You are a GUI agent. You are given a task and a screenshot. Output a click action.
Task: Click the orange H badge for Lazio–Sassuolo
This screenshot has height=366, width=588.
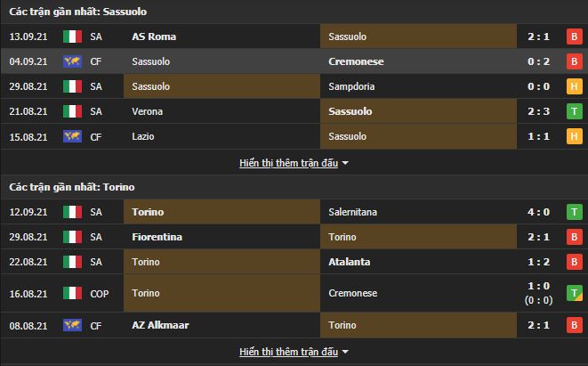[x=575, y=136]
